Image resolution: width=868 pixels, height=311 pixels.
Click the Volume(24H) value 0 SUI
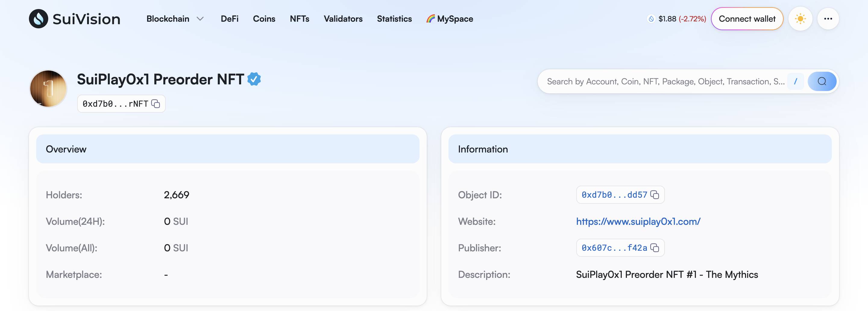(176, 221)
